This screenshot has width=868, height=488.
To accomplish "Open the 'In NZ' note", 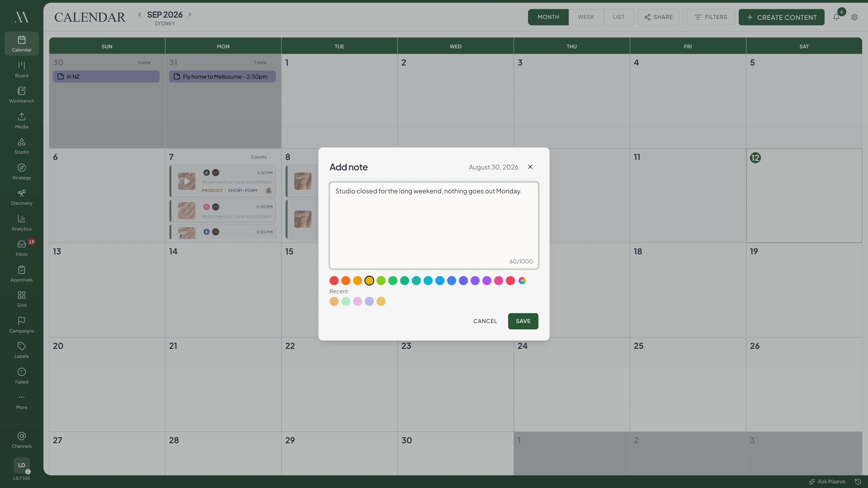I will (x=106, y=76).
